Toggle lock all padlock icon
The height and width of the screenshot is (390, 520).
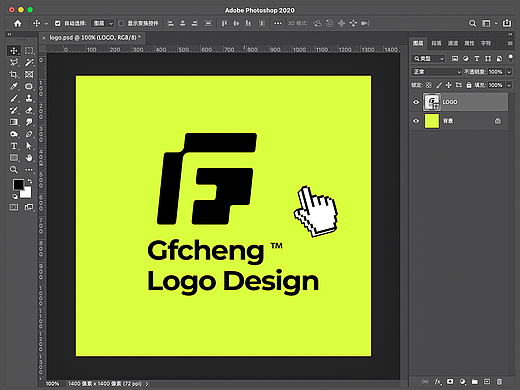[x=469, y=85]
